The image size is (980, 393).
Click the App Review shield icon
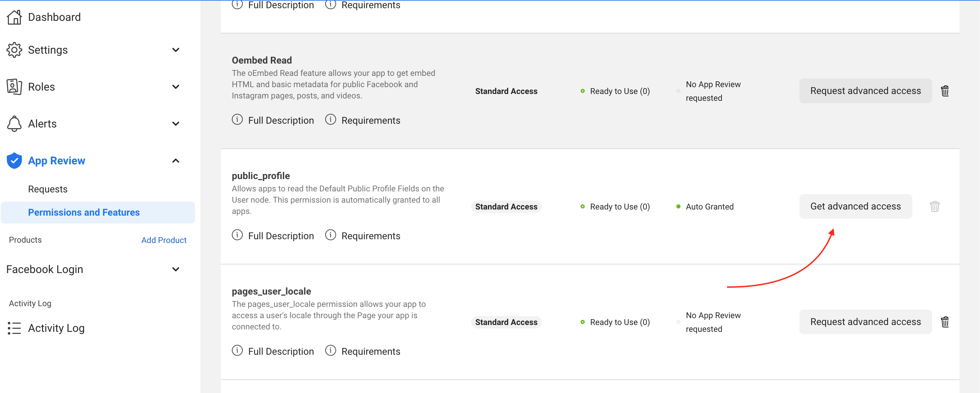[14, 160]
